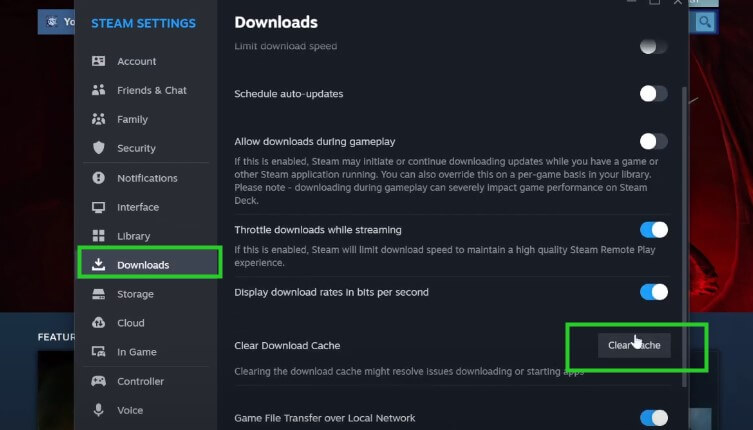753x430 pixels.
Task: Click the Library grid icon
Action: pyautogui.click(x=98, y=236)
